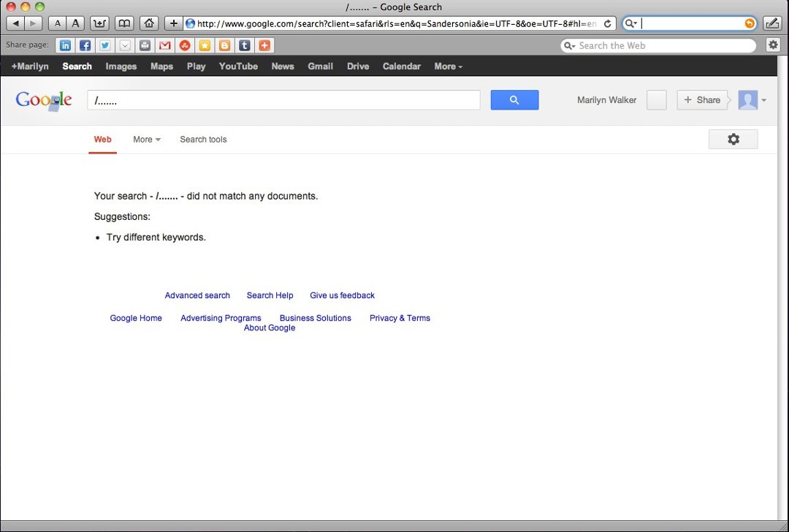Add bookmark with the plus button
The image size is (789, 532).
pos(174,23)
